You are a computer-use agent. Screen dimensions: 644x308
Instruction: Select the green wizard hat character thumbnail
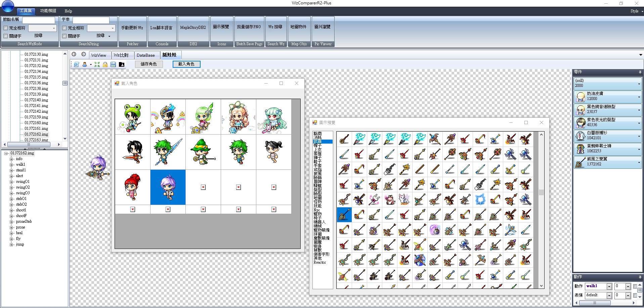203,152
